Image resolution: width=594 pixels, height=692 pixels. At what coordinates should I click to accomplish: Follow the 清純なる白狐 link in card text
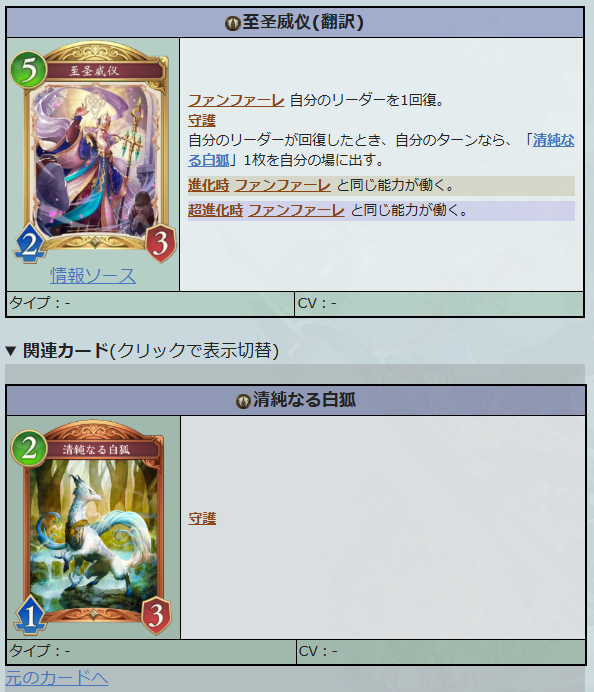pos(381,150)
